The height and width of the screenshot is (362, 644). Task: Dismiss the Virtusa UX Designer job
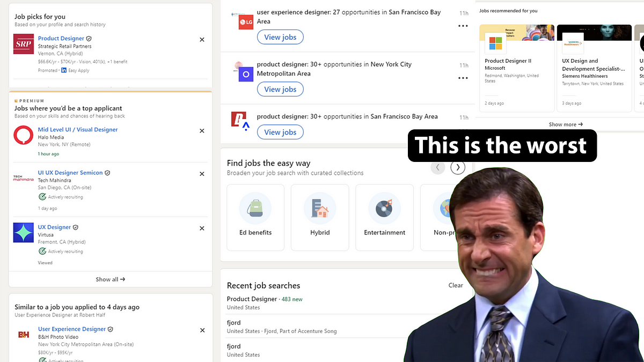[x=202, y=228]
